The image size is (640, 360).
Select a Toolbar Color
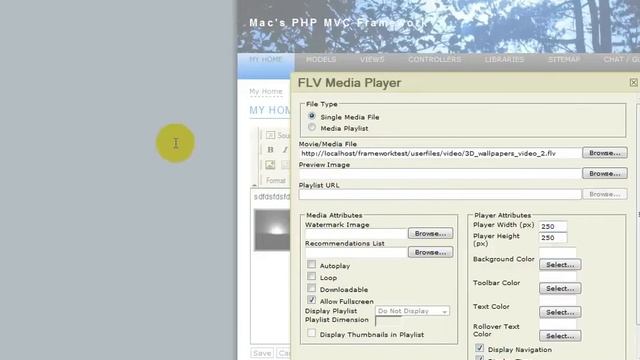coord(560,289)
